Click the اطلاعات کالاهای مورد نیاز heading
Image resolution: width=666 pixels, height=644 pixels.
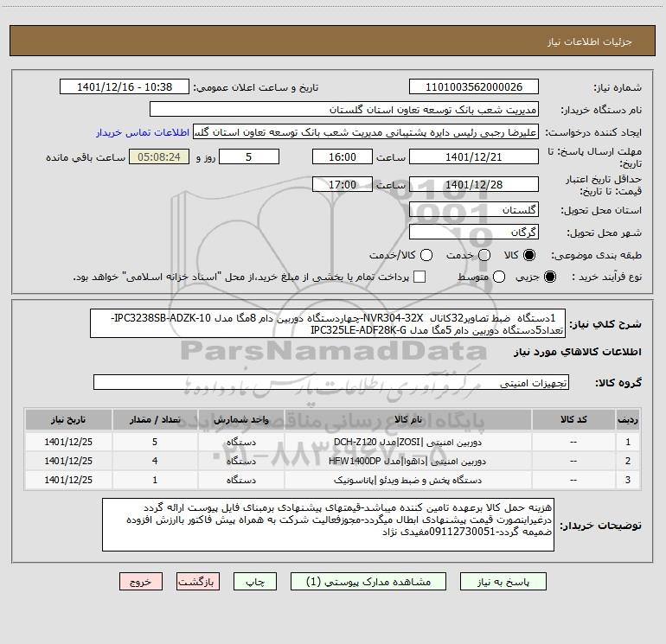point(578,352)
